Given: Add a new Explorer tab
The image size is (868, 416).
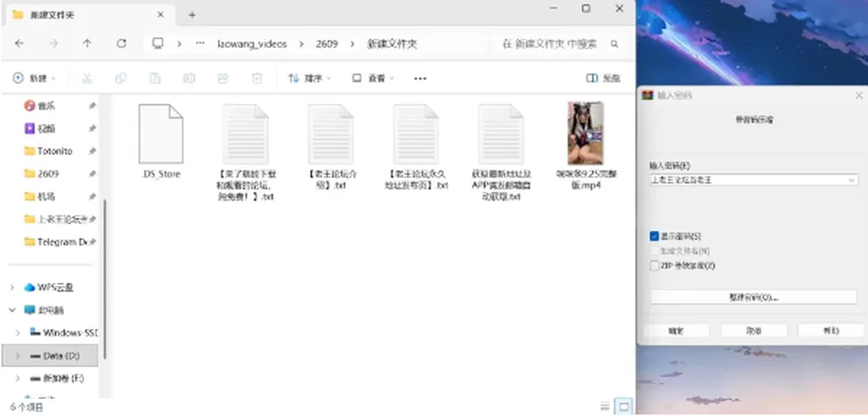Looking at the screenshot, I should coord(192,15).
